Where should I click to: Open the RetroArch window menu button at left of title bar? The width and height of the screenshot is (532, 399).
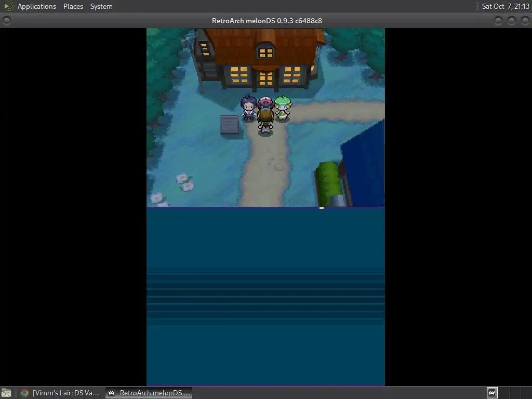point(6,21)
